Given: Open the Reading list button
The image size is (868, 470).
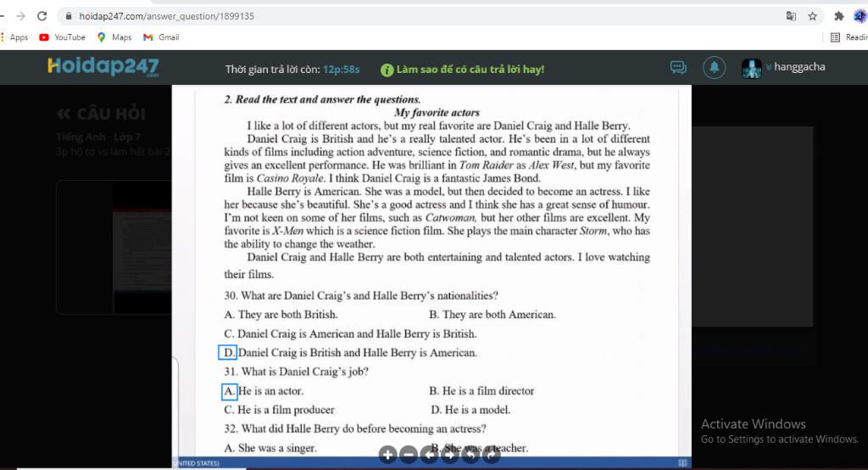Looking at the screenshot, I should 849,37.
